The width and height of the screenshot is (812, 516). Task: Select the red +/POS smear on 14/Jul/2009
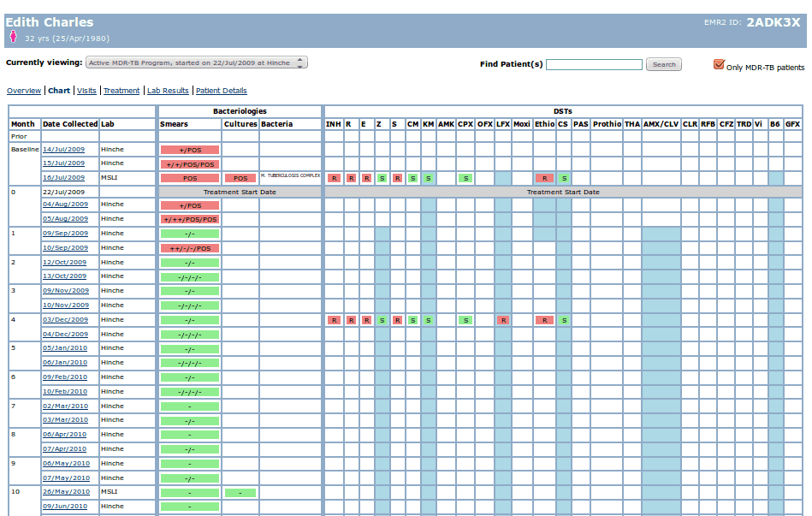coord(189,150)
